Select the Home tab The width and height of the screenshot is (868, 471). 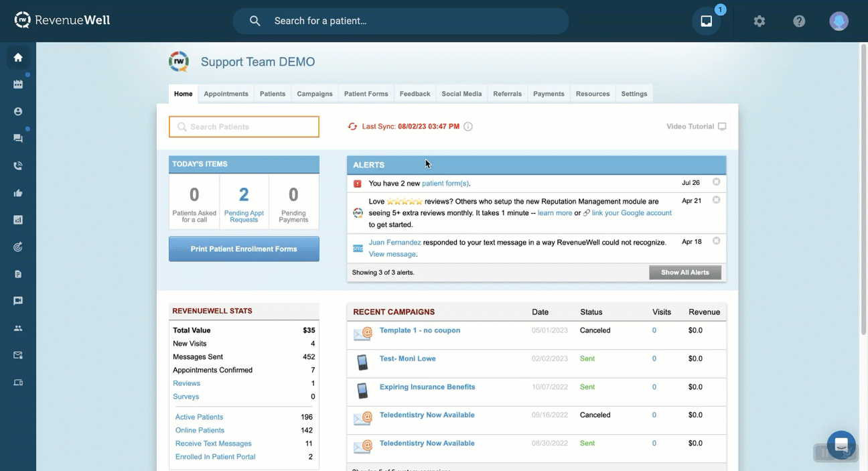pos(184,94)
